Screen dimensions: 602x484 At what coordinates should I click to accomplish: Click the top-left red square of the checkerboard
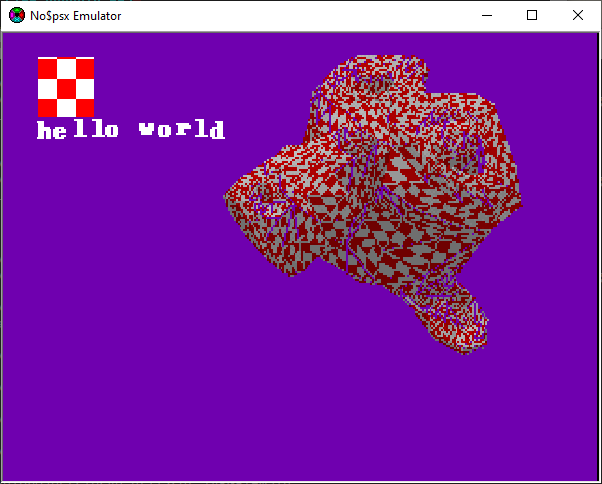(47, 68)
